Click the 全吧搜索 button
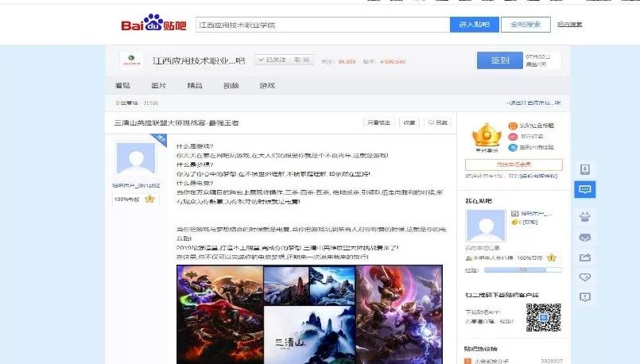Screen dimensions: 640x364 (x=526, y=25)
